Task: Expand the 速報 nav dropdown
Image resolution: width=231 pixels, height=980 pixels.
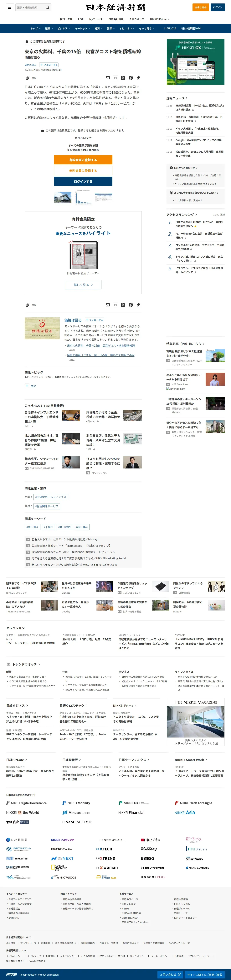Action: point(49,28)
